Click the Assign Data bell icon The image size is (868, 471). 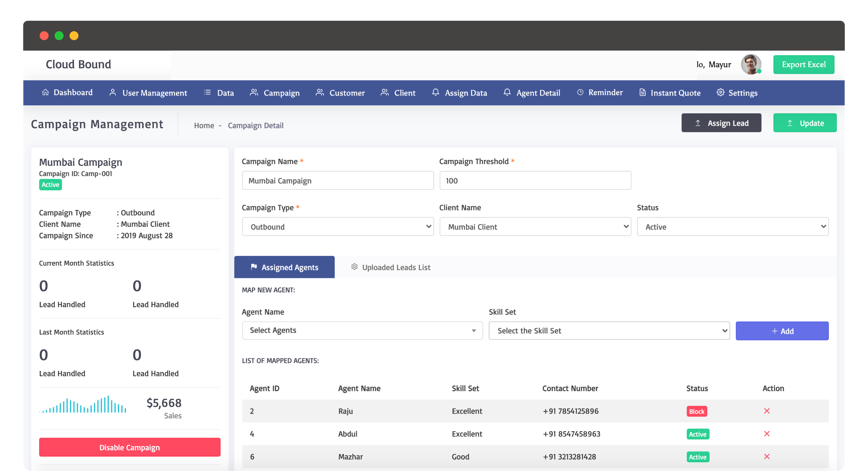tap(435, 92)
